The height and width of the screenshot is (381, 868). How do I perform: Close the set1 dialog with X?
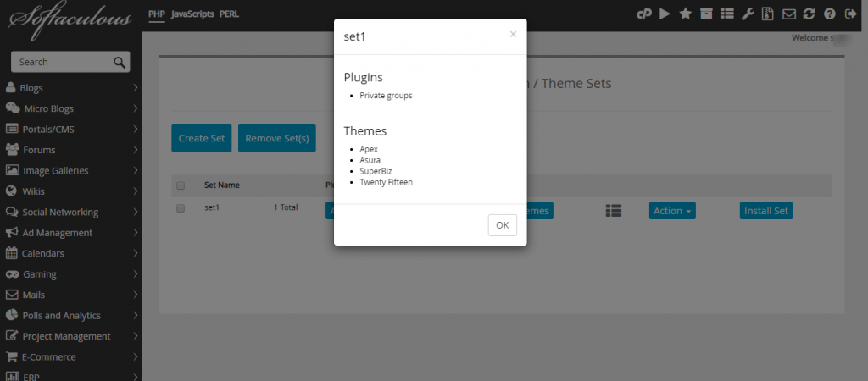tap(513, 34)
